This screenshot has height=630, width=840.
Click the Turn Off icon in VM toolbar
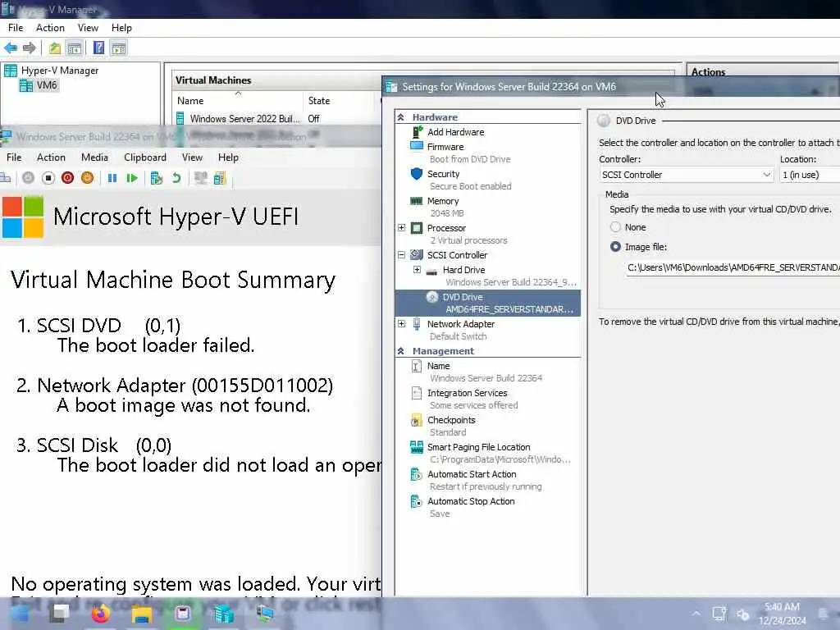(48, 178)
